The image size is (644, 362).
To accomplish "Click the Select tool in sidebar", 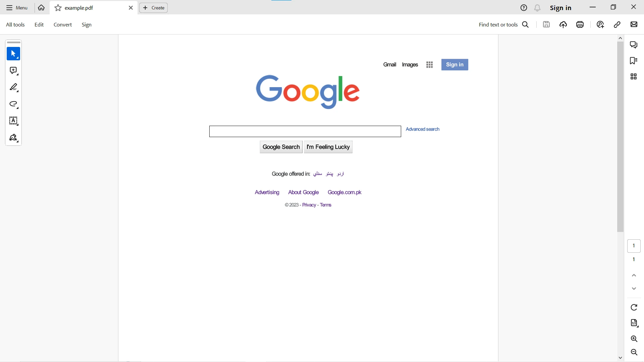I will click(13, 54).
